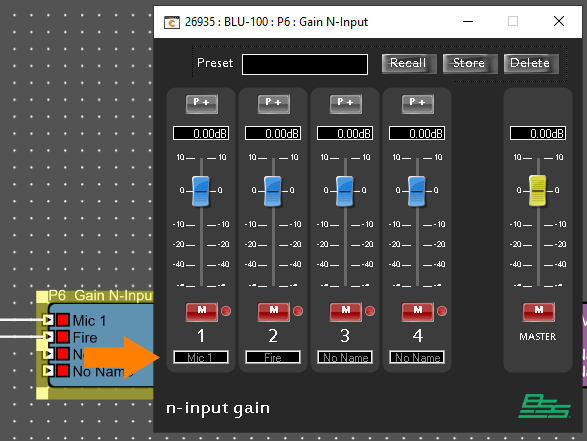Screen dimensions: 587x441
Task: Click the Fire input port arrow
Action: click(x=48, y=336)
